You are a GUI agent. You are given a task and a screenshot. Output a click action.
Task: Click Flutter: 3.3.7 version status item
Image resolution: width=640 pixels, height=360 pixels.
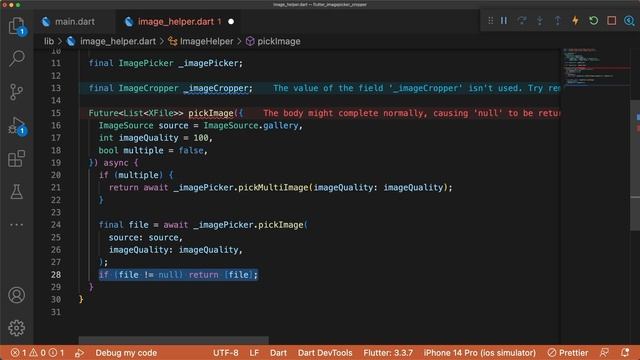[388, 353]
